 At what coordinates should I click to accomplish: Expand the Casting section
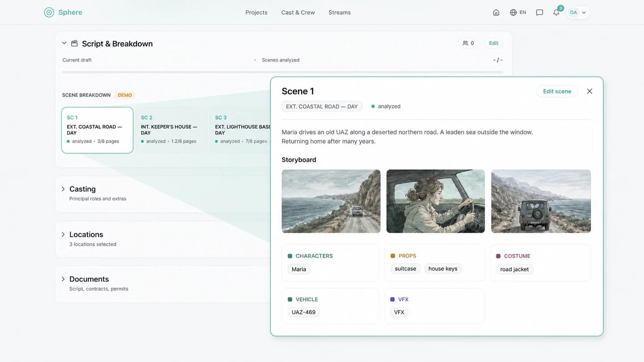click(x=63, y=189)
